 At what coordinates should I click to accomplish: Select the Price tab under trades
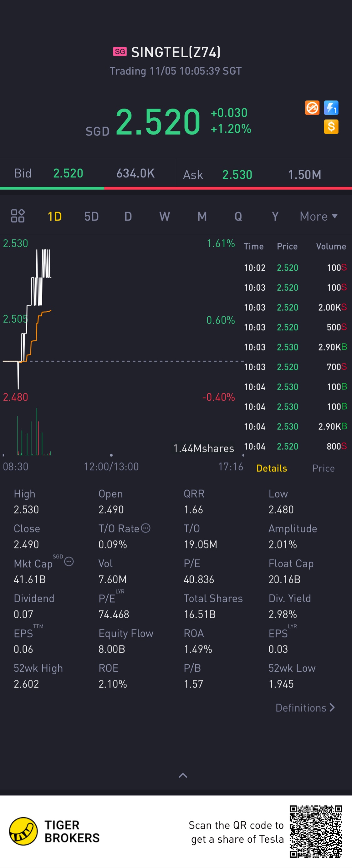(x=323, y=468)
